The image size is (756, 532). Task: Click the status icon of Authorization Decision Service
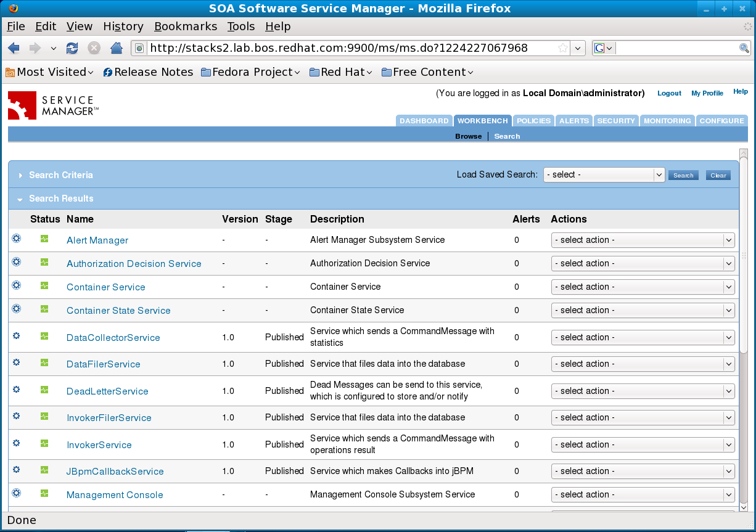(x=44, y=262)
